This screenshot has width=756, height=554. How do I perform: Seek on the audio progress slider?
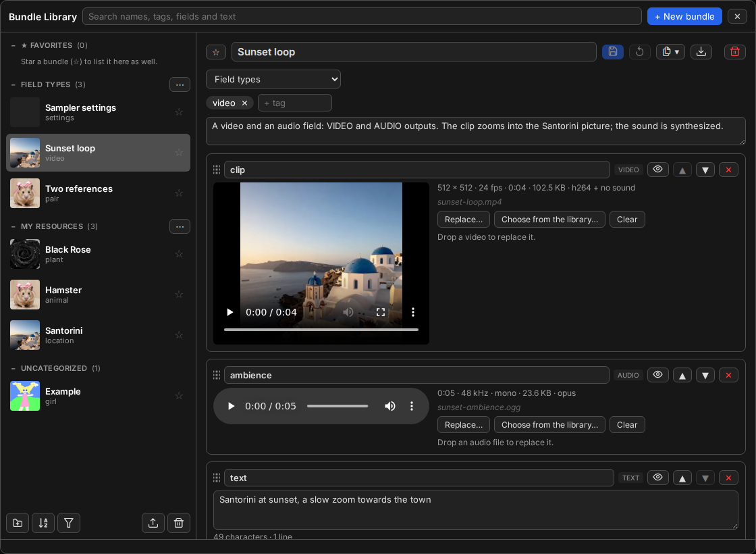pyautogui.click(x=337, y=406)
